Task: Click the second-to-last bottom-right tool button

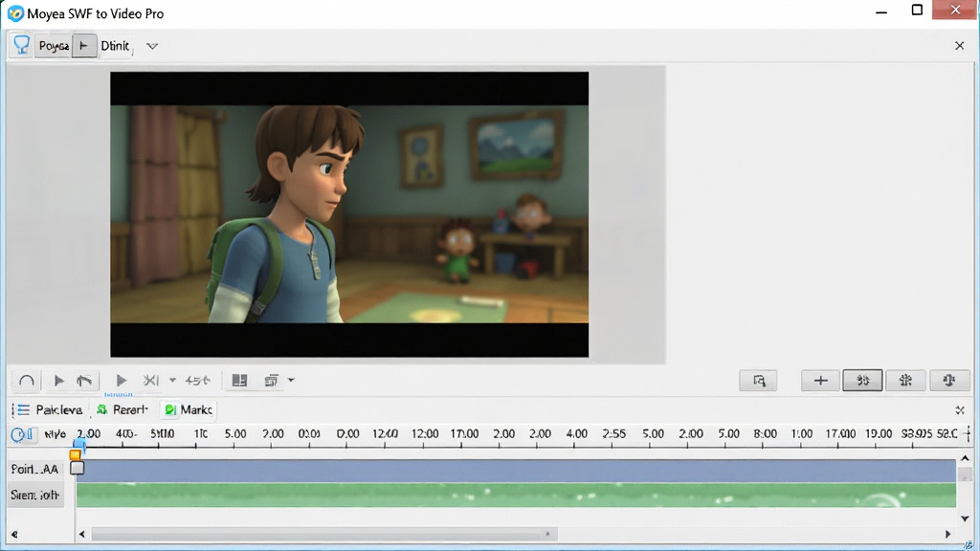Action: [x=905, y=381]
